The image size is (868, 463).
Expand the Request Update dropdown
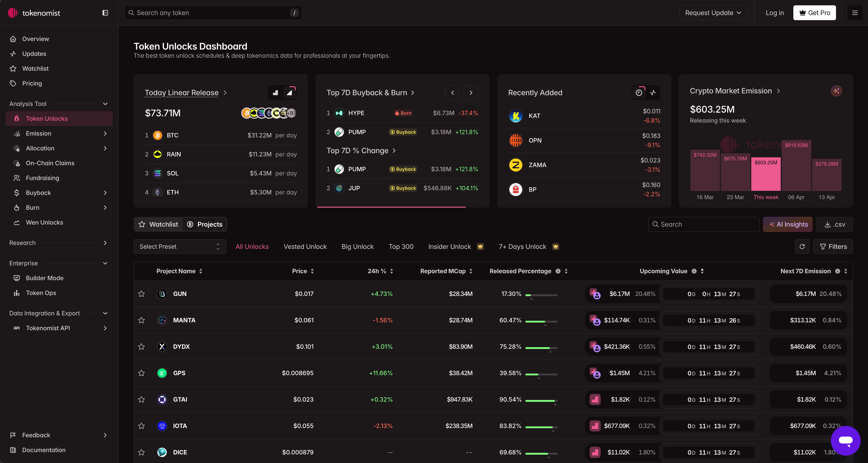click(713, 13)
